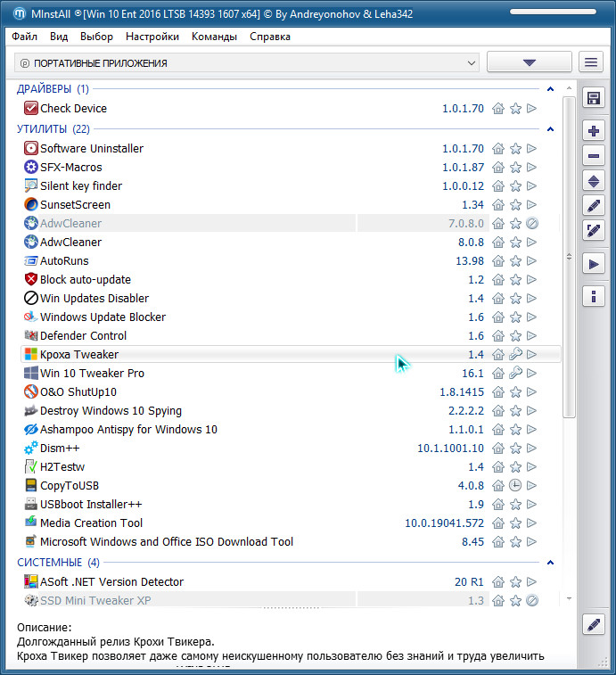The height and width of the screenshot is (675, 616).
Task: Click the pencil-with-note edit button in sidebar
Action: coord(594,231)
